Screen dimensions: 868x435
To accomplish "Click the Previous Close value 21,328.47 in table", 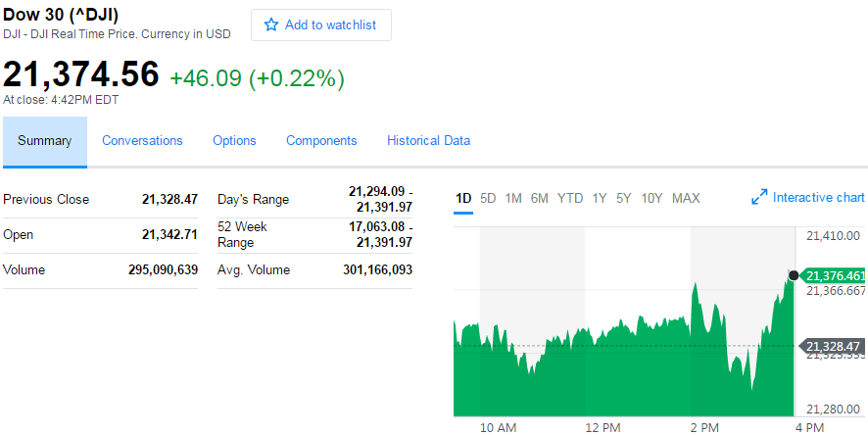I will point(169,199).
